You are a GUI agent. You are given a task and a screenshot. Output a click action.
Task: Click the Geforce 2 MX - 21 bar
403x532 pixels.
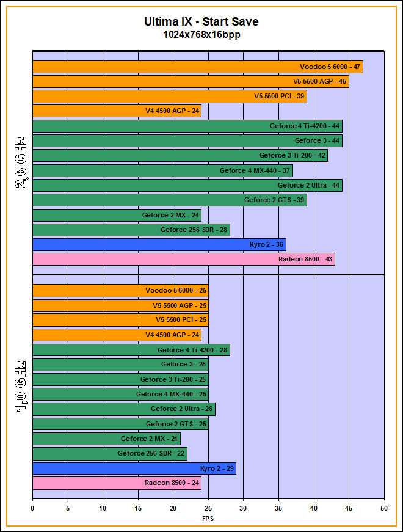pos(106,439)
